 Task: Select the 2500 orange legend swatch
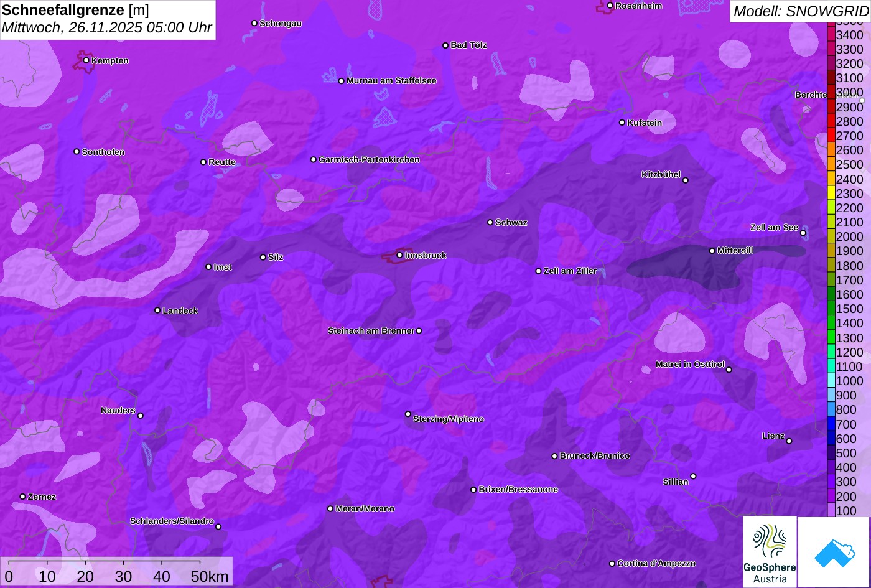tap(831, 164)
